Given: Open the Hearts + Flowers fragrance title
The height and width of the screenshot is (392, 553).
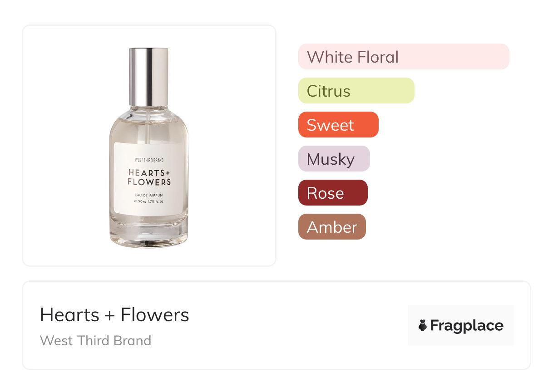Looking at the screenshot, I should tap(114, 314).
